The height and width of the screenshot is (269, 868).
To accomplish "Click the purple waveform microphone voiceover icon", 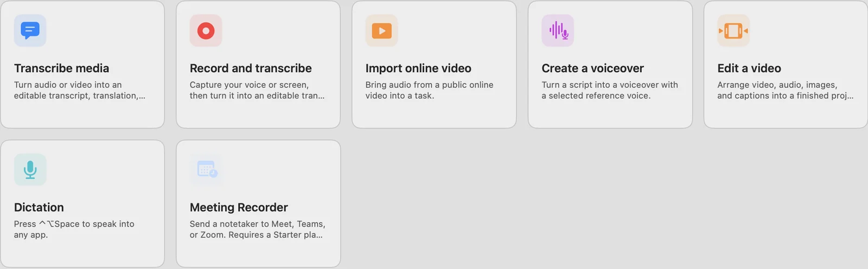I will click(558, 31).
